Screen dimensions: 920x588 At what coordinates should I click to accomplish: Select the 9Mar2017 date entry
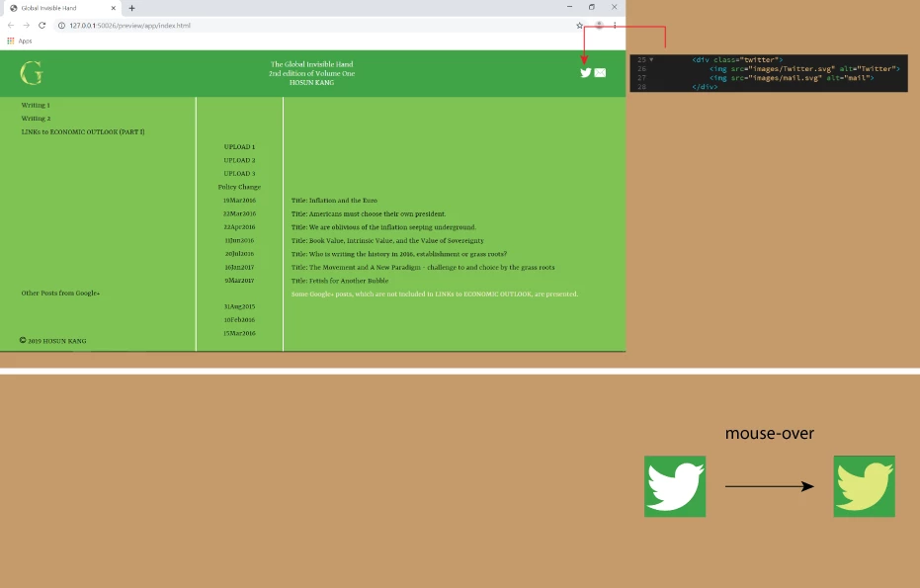point(239,281)
